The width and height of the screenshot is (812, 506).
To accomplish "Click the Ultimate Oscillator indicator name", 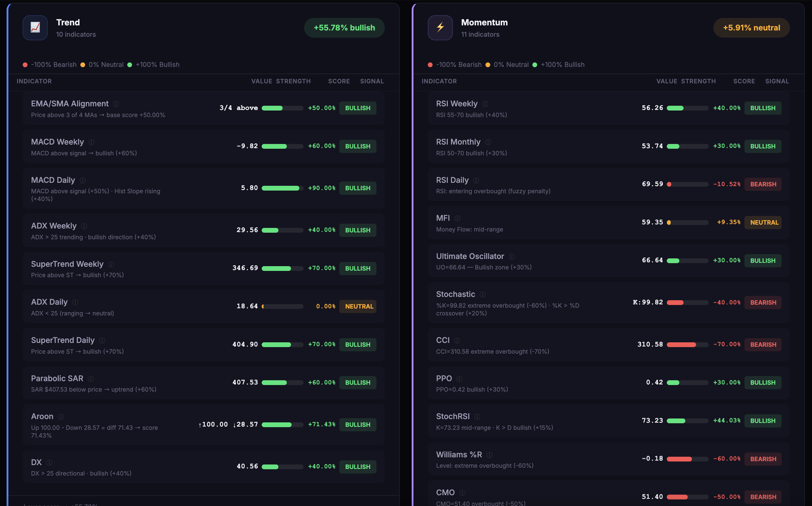I will point(470,256).
